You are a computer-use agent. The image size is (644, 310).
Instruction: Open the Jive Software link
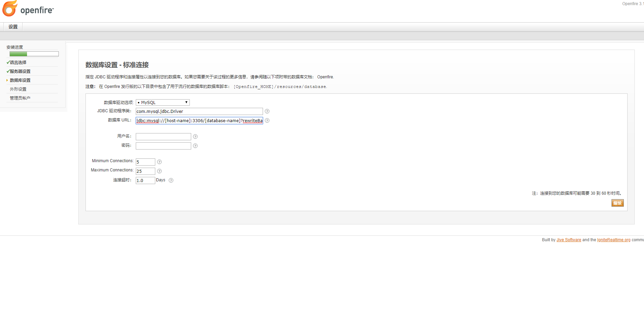(568, 240)
